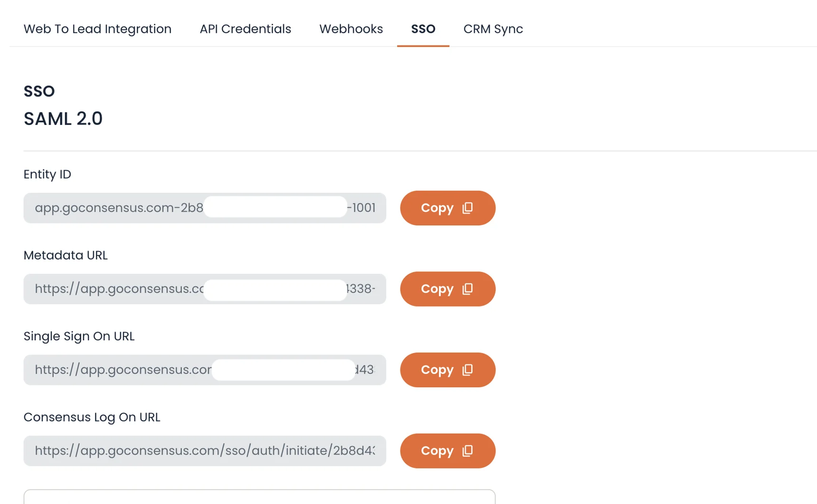Copy the Consensus Log On URL

[x=447, y=451]
